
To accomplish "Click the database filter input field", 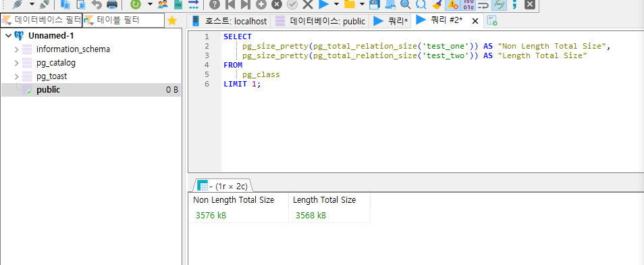I will pyautogui.click(x=41, y=20).
